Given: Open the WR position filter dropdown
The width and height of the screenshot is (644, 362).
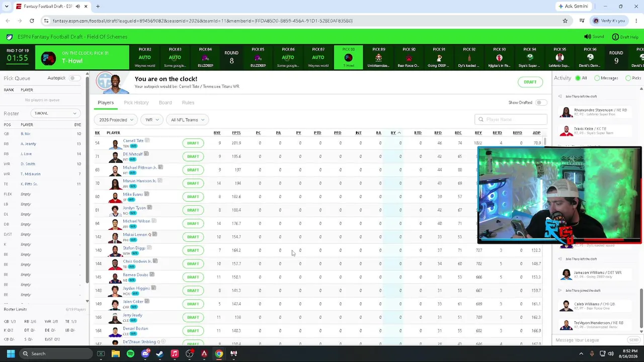Looking at the screenshot, I should (x=151, y=120).
